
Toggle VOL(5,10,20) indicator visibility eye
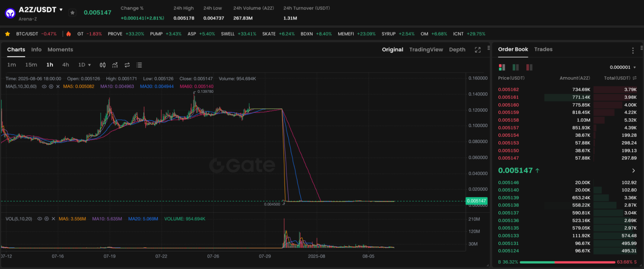tap(40, 219)
